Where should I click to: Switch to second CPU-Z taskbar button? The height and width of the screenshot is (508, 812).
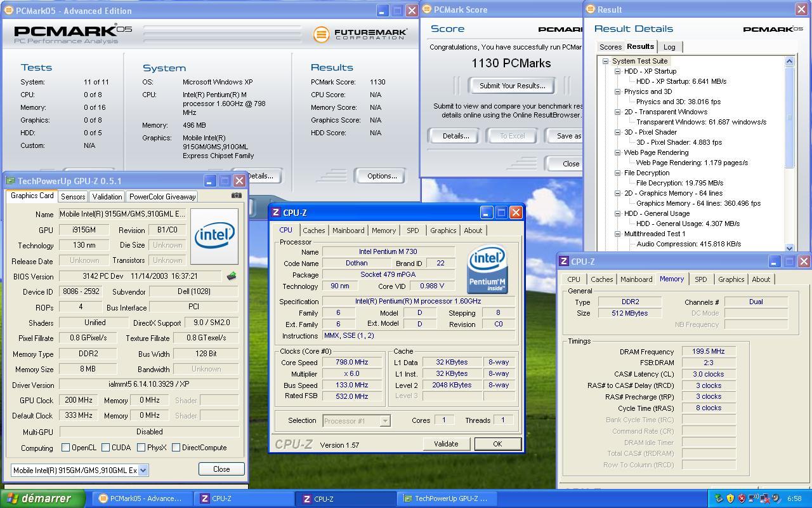point(345,498)
